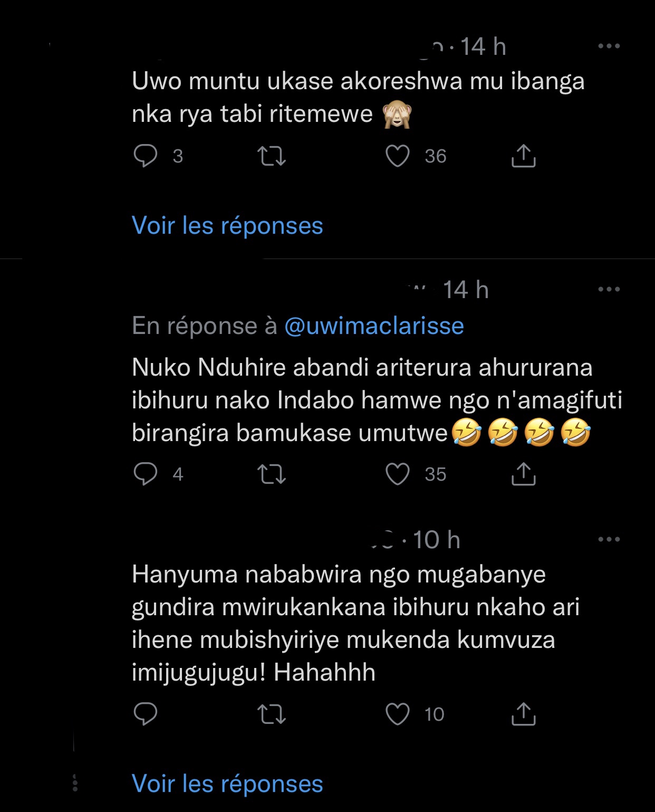Retweet the "Uwo muntu ukase" tweet
The width and height of the screenshot is (655, 812).
pos(271,156)
